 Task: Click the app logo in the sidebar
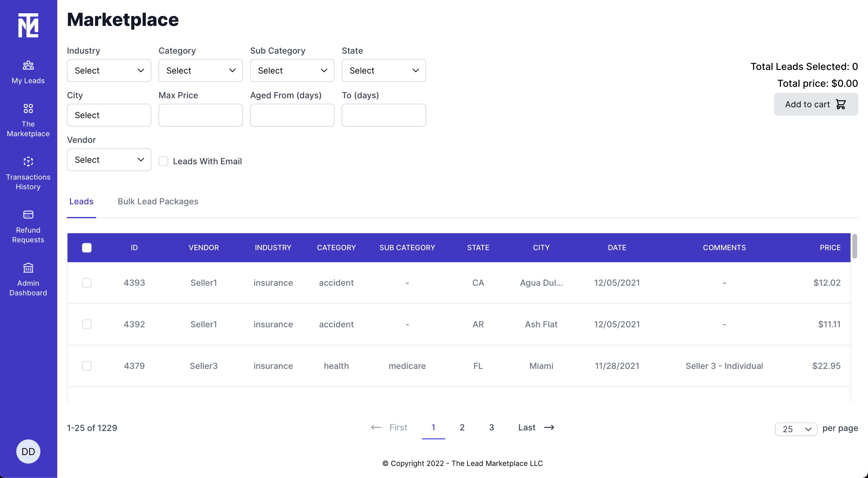click(28, 25)
